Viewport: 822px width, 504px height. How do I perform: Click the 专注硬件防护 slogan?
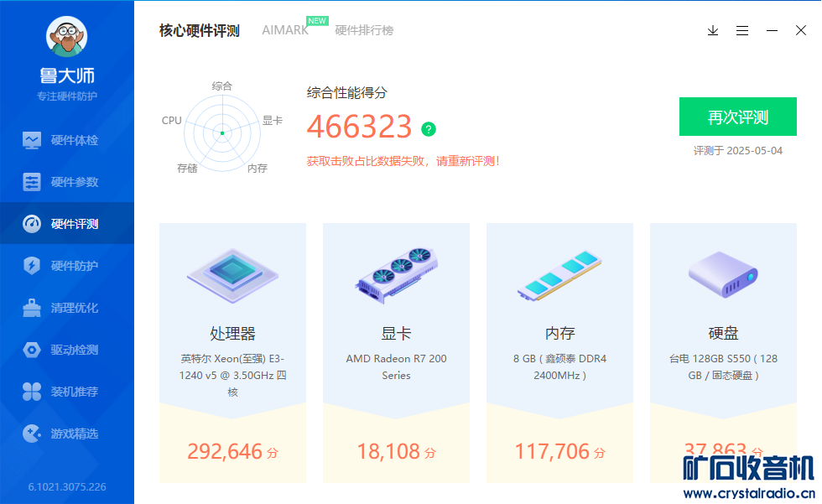pyautogui.click(x=67, y=96)
